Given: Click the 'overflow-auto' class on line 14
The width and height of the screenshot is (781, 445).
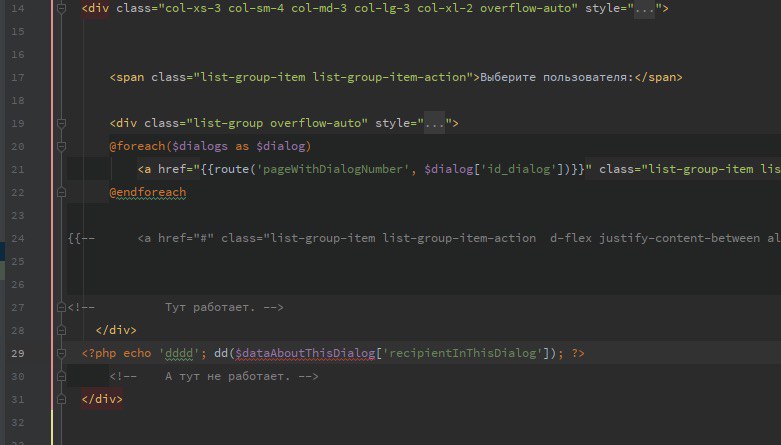Looking at the screenshot, I should click(x=525, y=8).
